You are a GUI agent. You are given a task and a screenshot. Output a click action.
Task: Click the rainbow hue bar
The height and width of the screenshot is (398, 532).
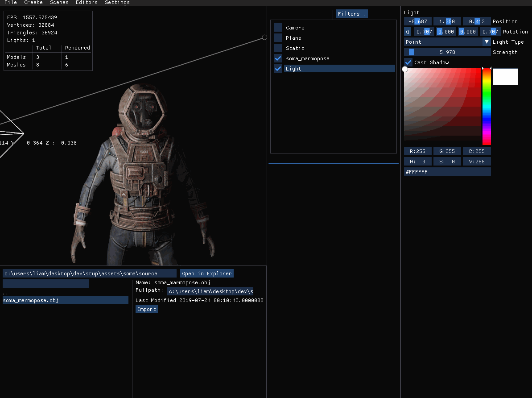tap(487, 106)
